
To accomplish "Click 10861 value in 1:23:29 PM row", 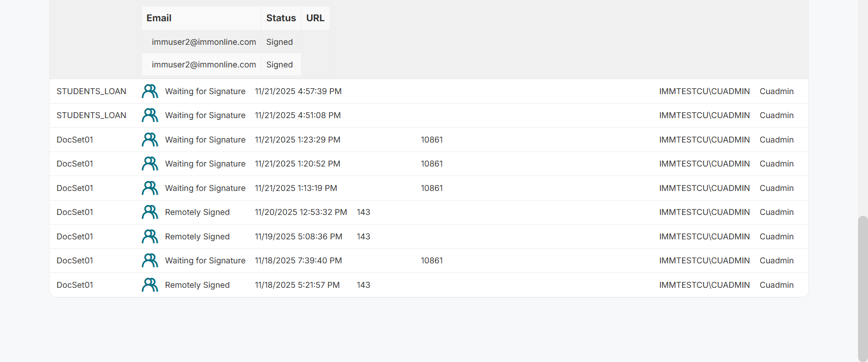I will 432,140.
